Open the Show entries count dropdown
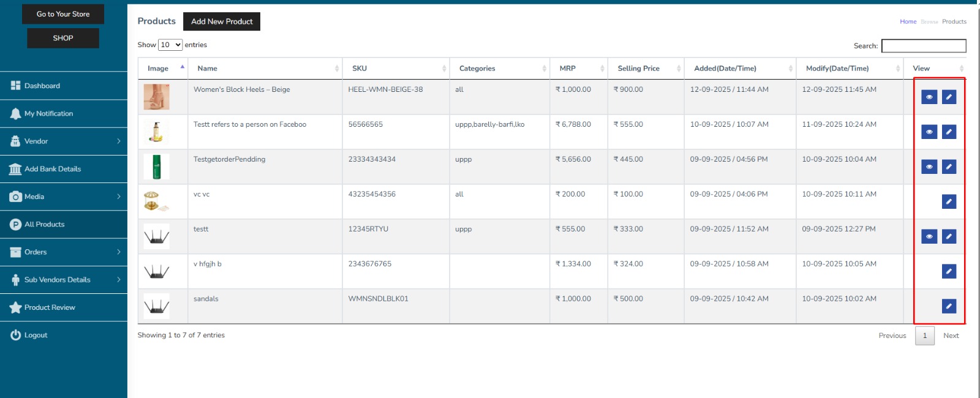 pos(170,45)
